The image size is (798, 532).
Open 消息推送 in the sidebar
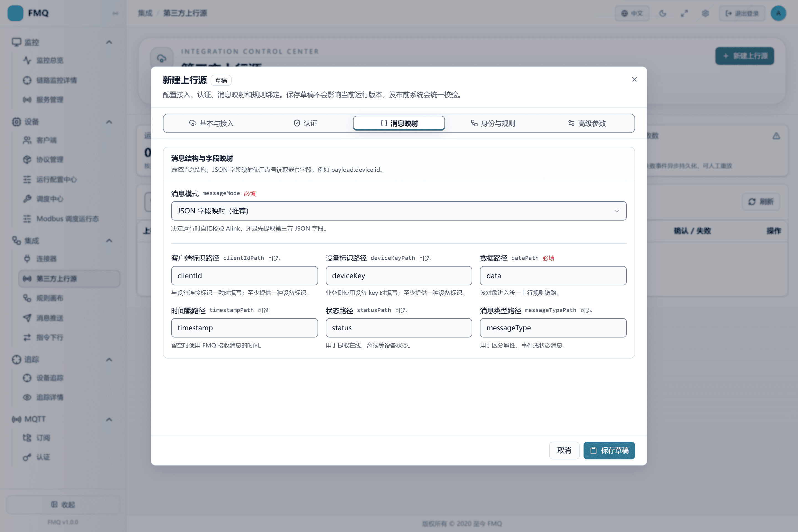[x=69, y=318]
